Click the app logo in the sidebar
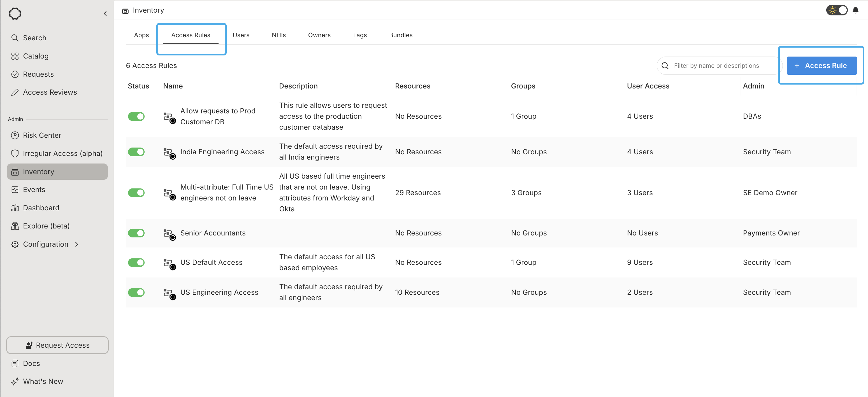This screenshot has width=868, height=397. point(15,13)
